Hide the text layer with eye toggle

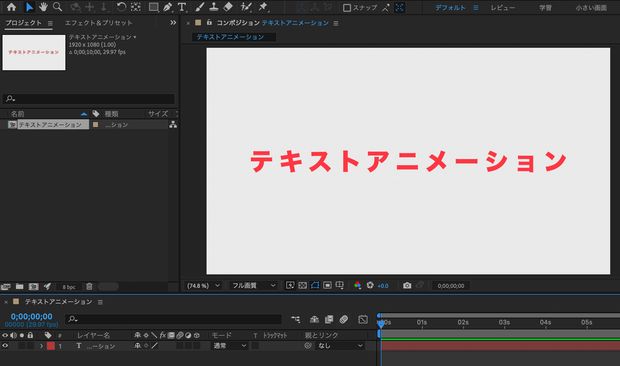pyautogui.click(x=5, y=345)
